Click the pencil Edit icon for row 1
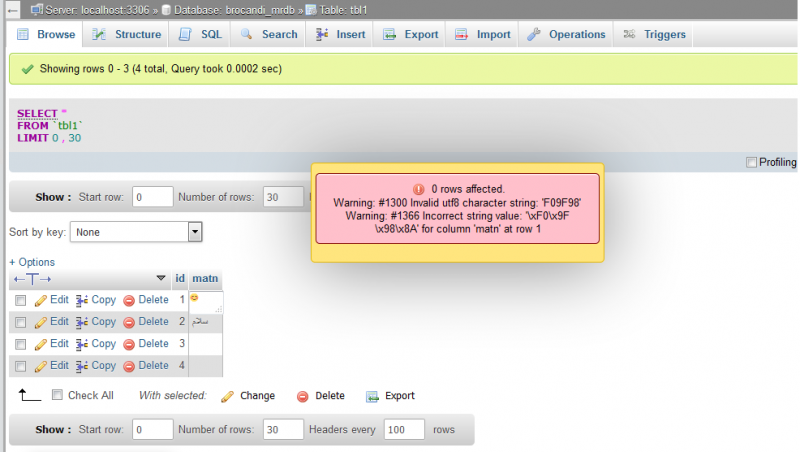 click(x=41, y=300)
